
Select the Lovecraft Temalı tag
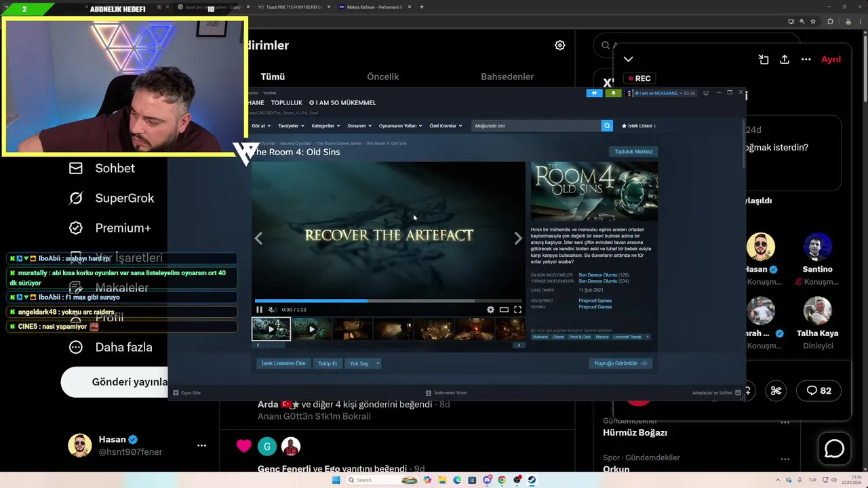tap(627, 337)
